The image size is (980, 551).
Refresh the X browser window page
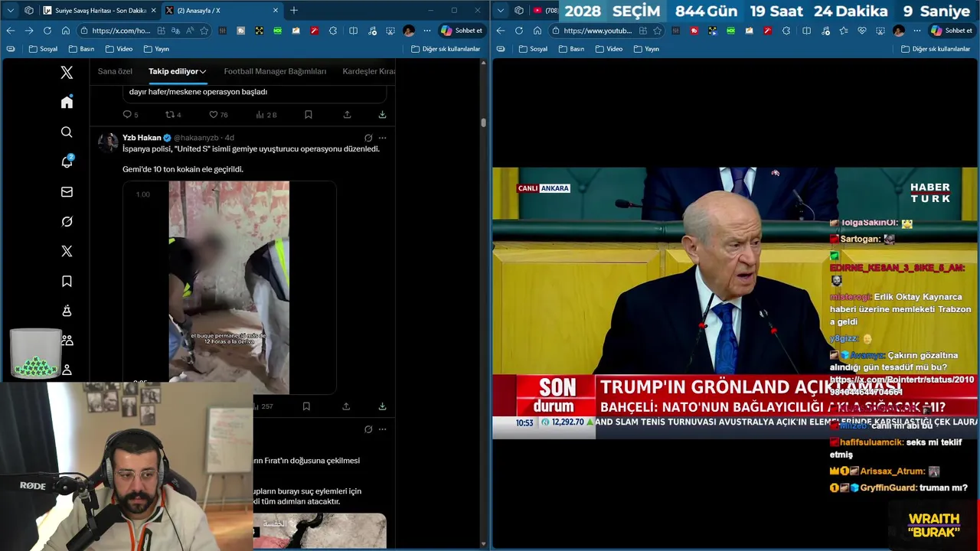47,31
